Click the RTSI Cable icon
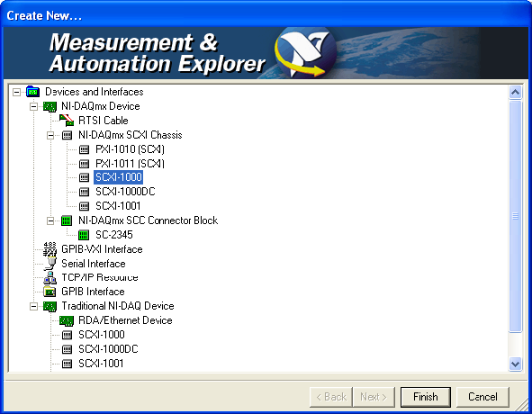This screenshot has height=414, width=532. (x=67, y=121)
